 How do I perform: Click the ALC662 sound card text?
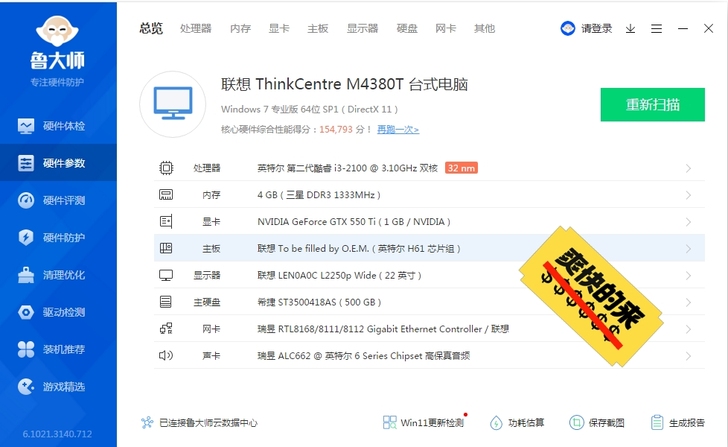pyautogui.click(x=364, y=356)
